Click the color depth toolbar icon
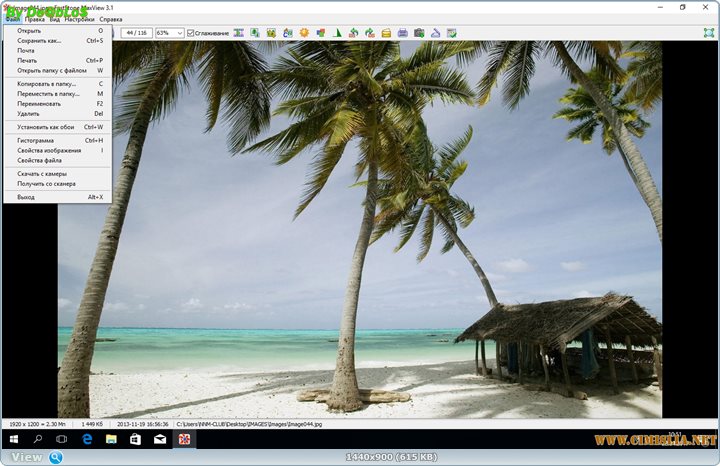 coord(288,33)
